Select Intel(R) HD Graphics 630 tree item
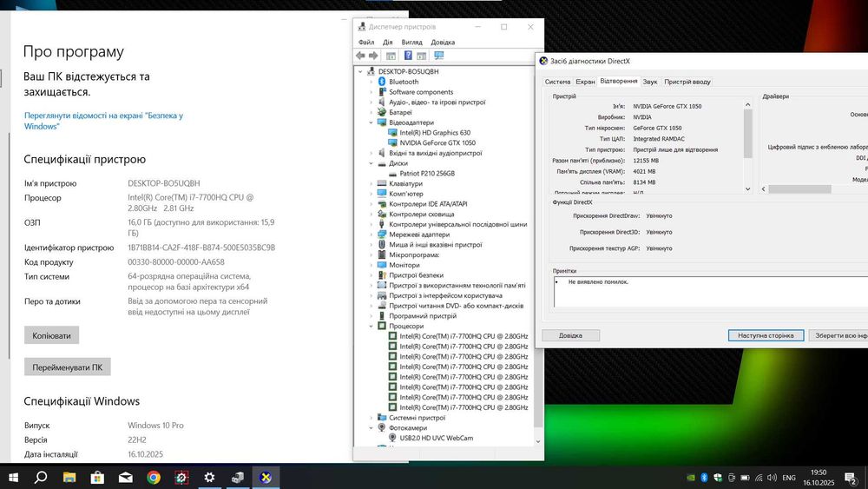The width and height of the screenshot is (868, 489). tap(435, 133)
